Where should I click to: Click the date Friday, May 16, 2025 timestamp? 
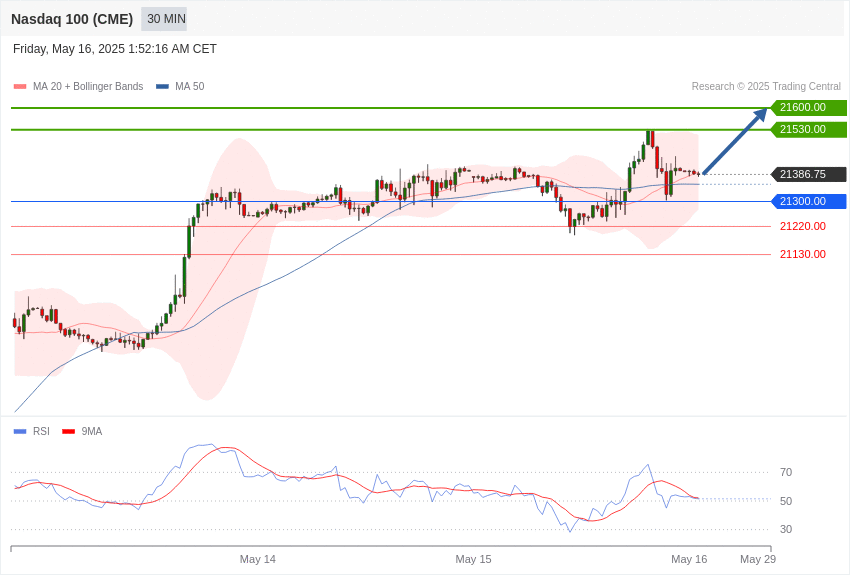[x=115, y=49]
